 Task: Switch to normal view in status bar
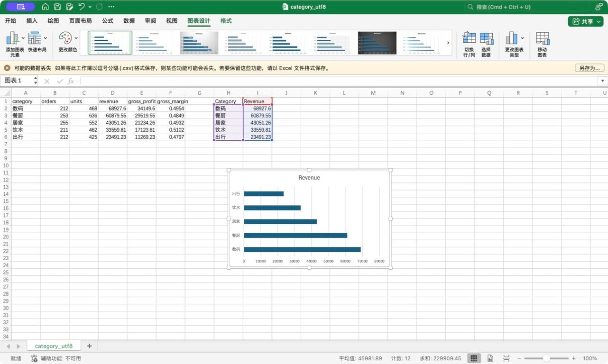pos(474,358)
